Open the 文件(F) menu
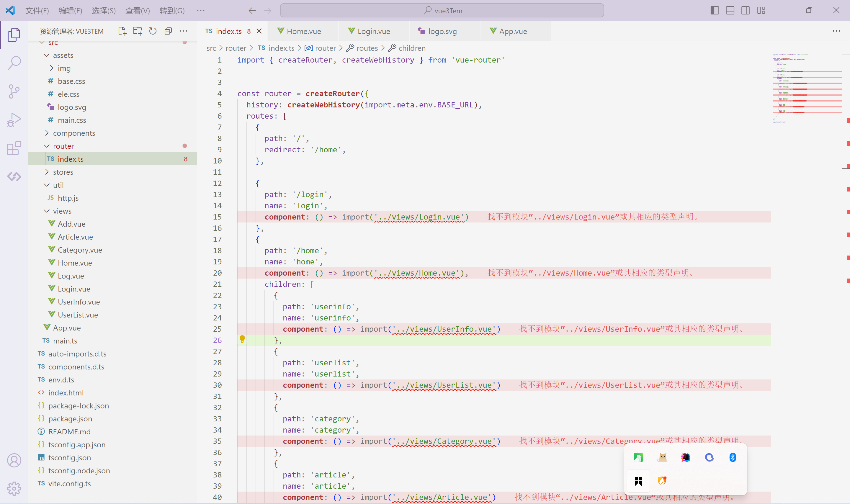The height and width of the screenshot is (504, 850). (37, 11)
